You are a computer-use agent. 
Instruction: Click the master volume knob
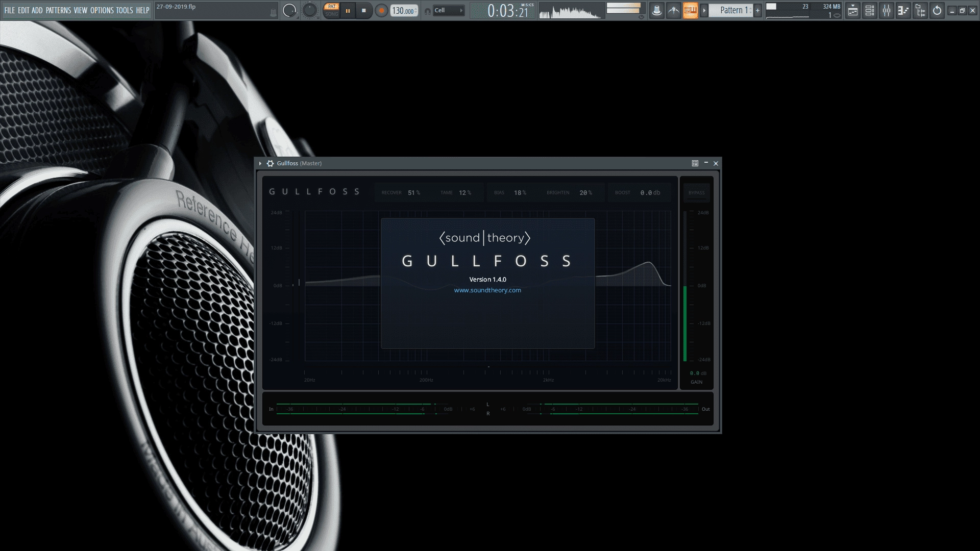click(x=289, y=10)
